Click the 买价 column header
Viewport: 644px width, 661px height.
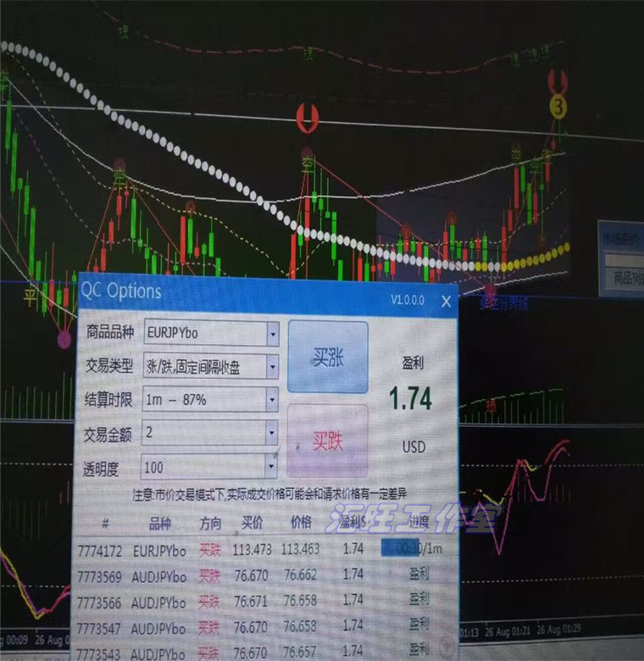click(x=252, y=523)
